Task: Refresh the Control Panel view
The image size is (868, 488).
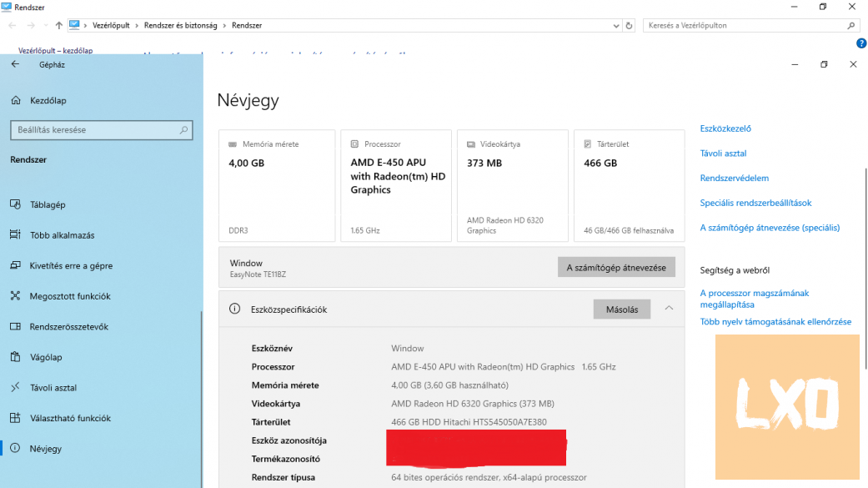Action: (x=630, y=25)
